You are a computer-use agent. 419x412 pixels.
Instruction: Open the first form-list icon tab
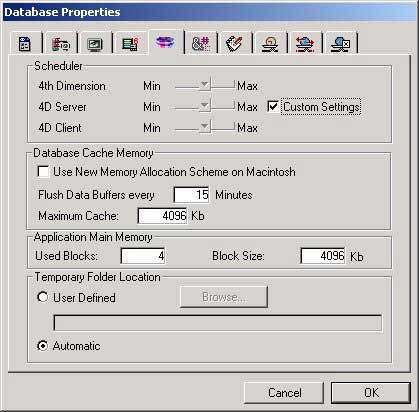25,43
